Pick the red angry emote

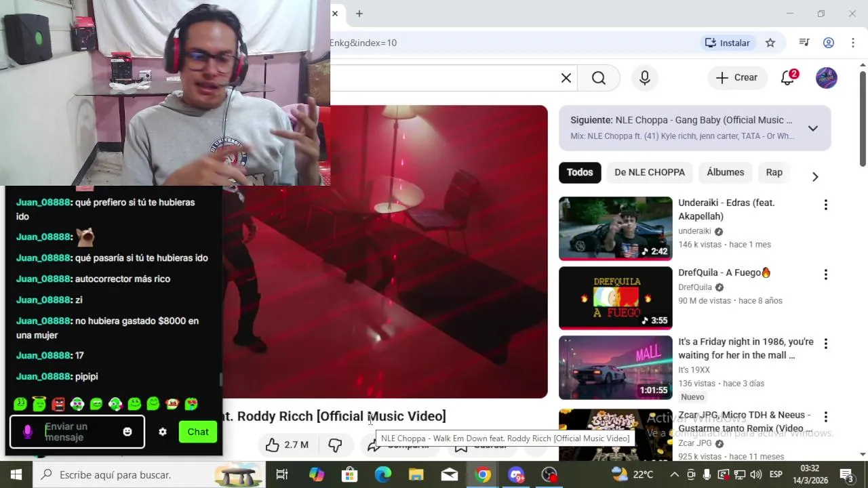[x=58, y=404]
